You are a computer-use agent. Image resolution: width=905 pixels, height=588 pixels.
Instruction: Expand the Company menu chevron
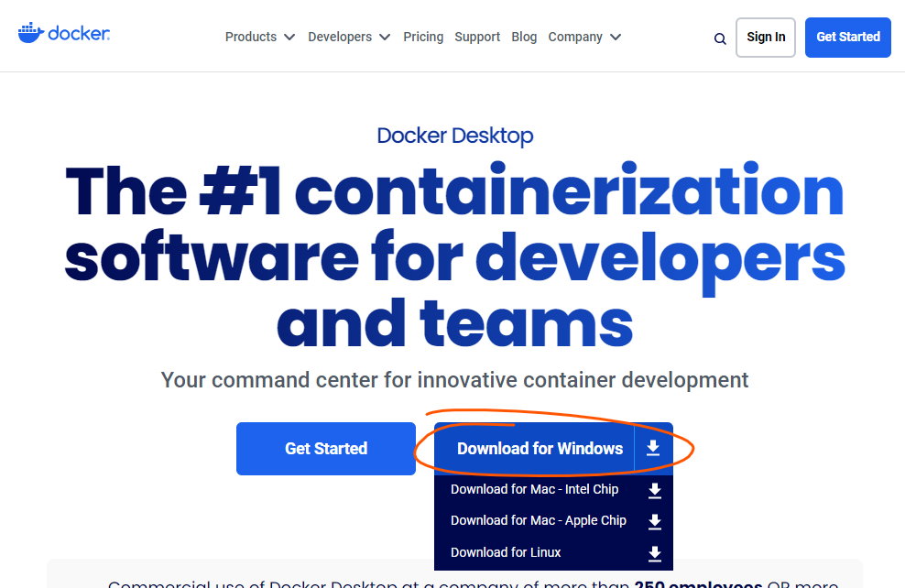click(x=616, y=38)
